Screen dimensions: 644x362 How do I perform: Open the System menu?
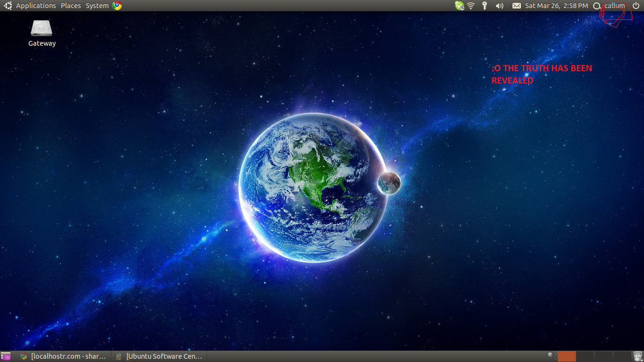(x=97, y=6)
